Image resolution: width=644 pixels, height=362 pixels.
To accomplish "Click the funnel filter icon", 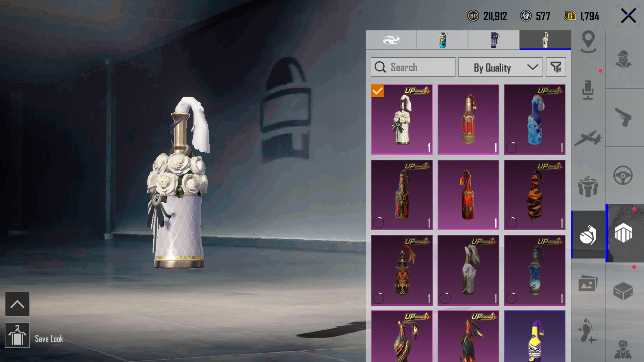I will [556, 67].
